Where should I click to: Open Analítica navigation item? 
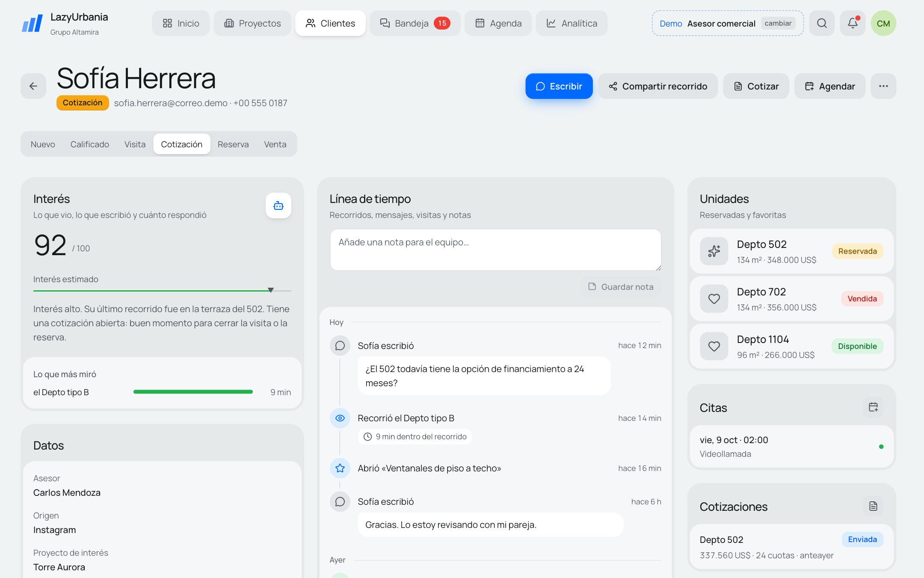(572, 23)
